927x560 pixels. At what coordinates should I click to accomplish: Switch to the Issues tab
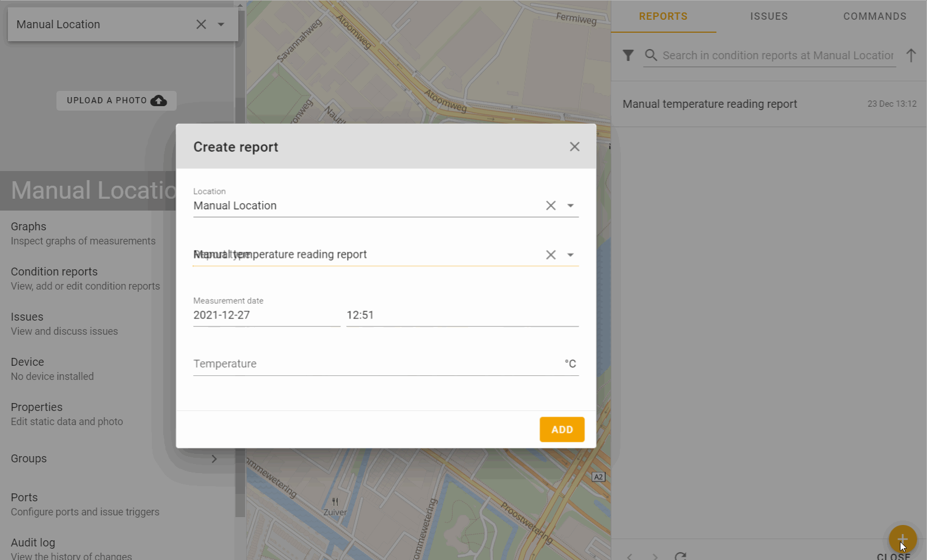click(x=768, y=16)
